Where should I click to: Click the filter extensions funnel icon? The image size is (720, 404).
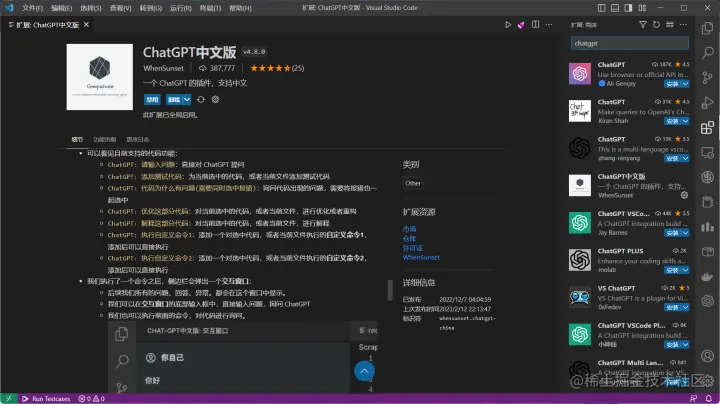point(642,24)
